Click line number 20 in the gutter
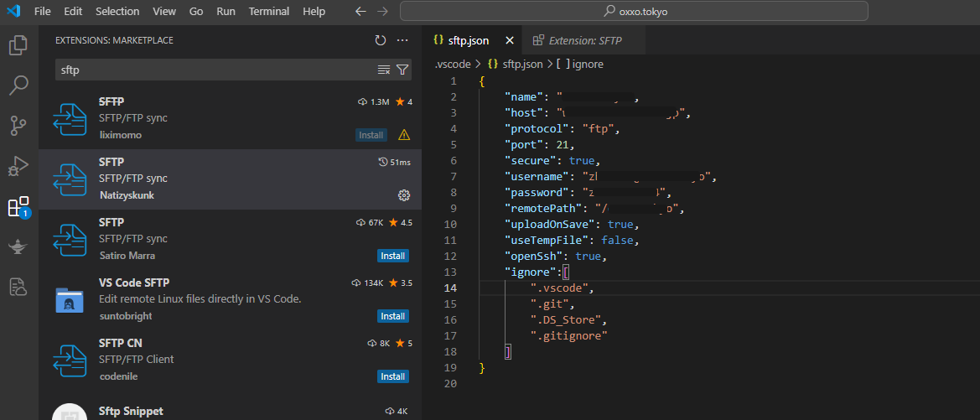Screen dimensions: 980x420 (x=451, y=384)
